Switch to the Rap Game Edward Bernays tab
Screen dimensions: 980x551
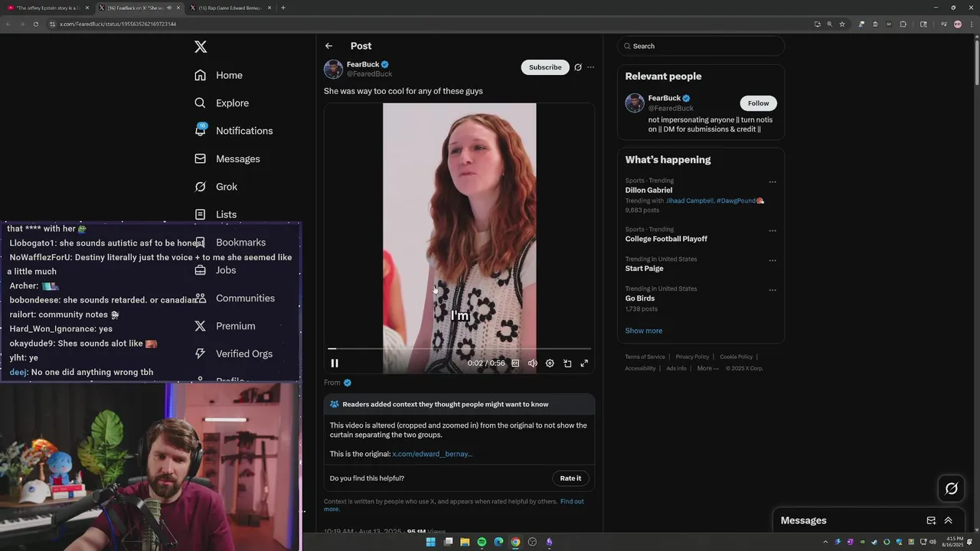pos(230,8)
